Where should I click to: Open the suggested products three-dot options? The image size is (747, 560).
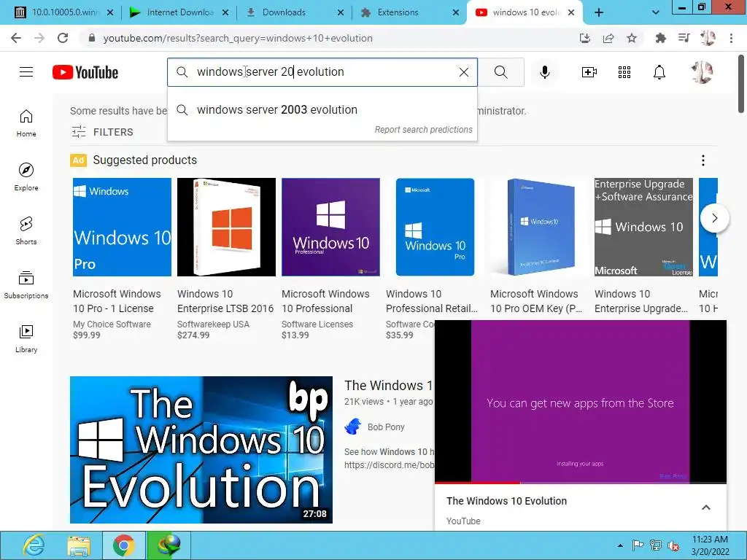click(x=703, y=160)
